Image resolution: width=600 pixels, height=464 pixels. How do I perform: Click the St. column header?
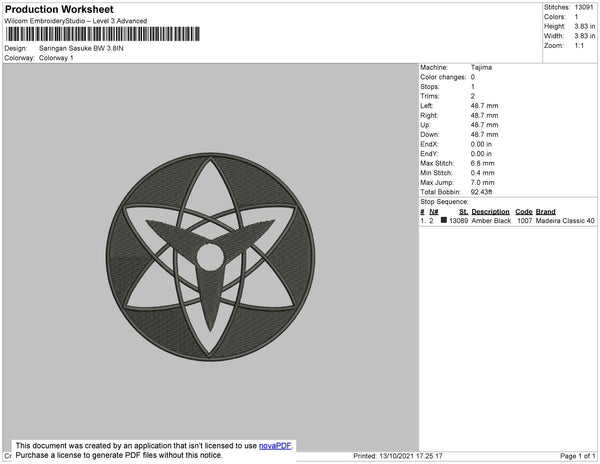pyautogui.click(x=463, y=212)
